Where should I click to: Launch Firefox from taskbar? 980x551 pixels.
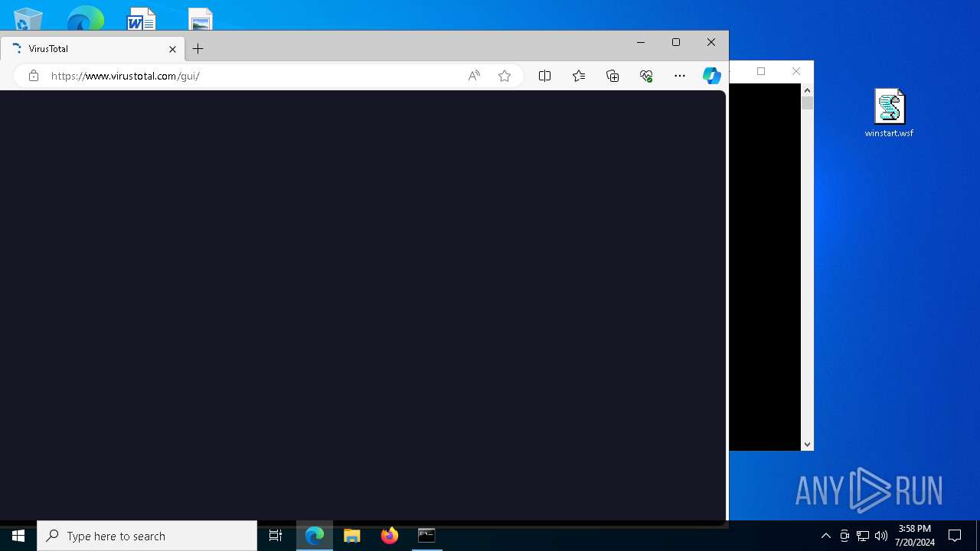(x=390, y=536)
